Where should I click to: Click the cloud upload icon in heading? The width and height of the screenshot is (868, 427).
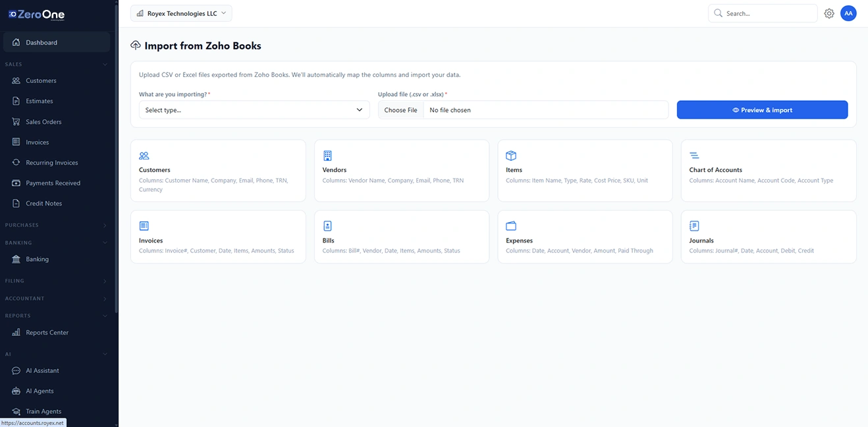pyautogui.click(x=136, y=45)
